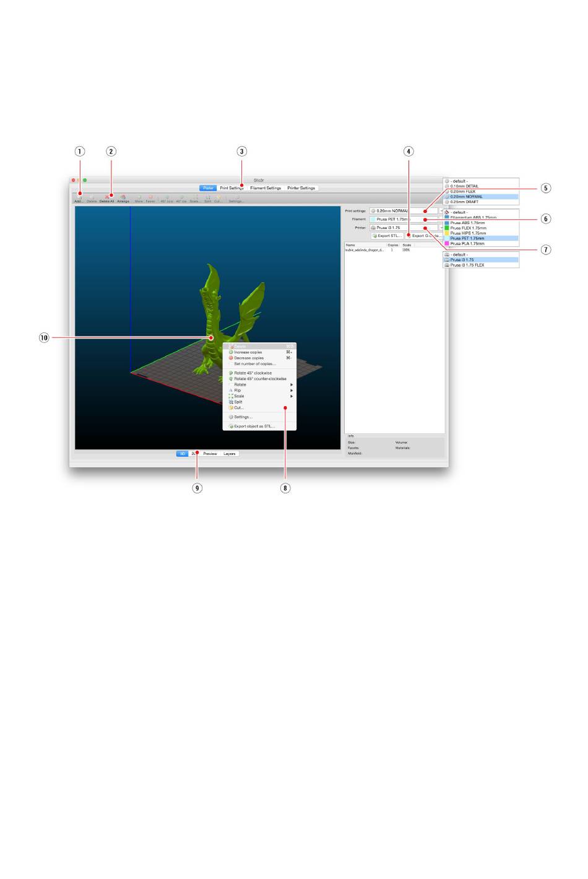Screen dimensions: 588x879
Task: Select the default filament preset
Action: pos(481,212)
